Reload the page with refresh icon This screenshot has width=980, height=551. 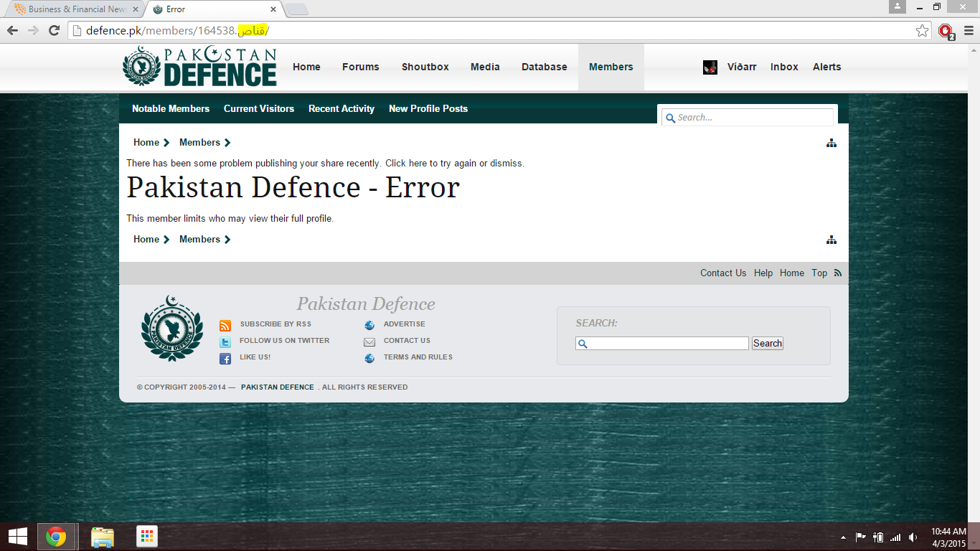click(54, 30)
